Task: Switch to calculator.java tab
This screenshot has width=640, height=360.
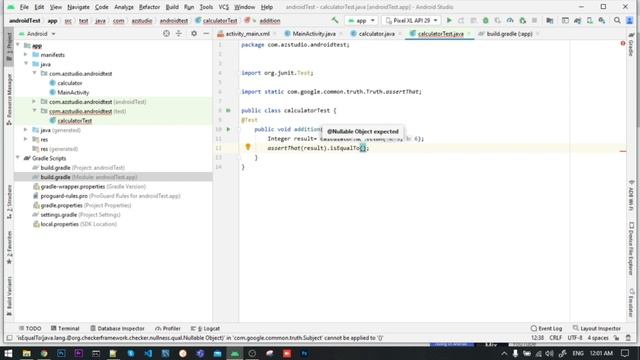Action: 376,34
